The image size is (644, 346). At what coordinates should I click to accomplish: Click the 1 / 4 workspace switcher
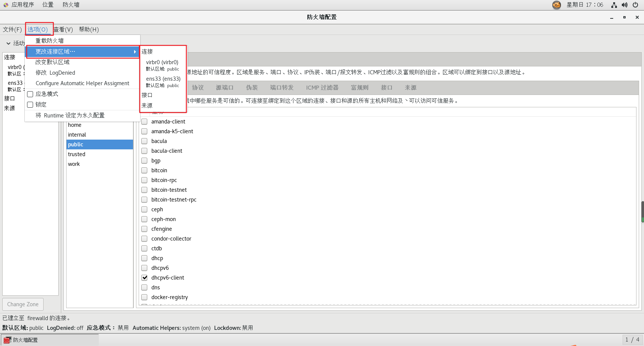[x=632, y=340]
